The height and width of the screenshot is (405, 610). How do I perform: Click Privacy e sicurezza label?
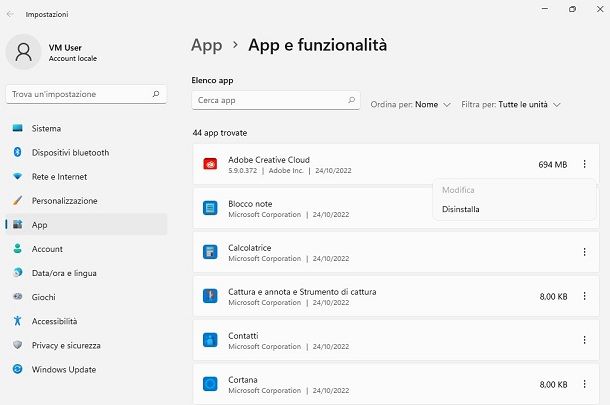pos(66,345)
